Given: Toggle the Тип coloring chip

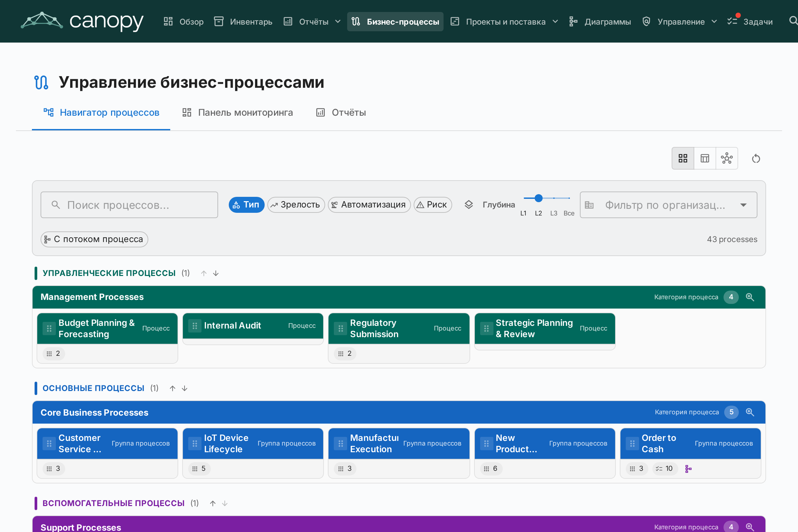Looking at the screenshot, I should 246,204.
